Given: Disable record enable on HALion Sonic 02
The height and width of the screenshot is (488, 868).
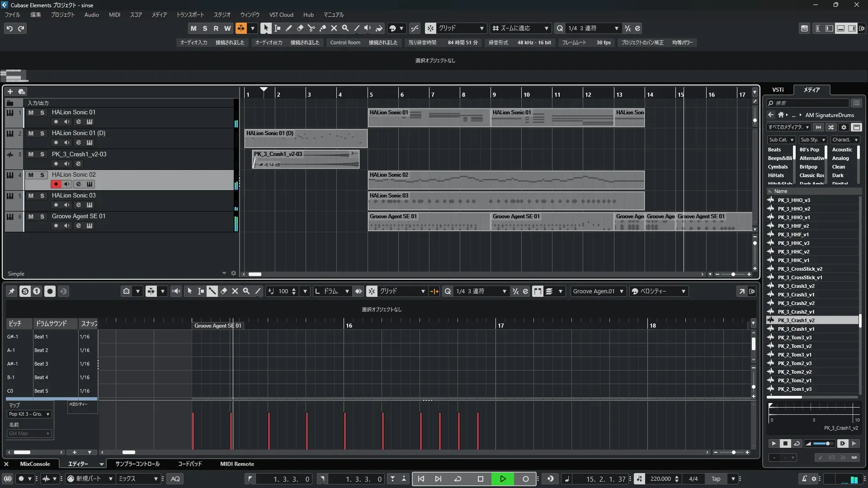Looking at the screenshot, I should [56, 184].
